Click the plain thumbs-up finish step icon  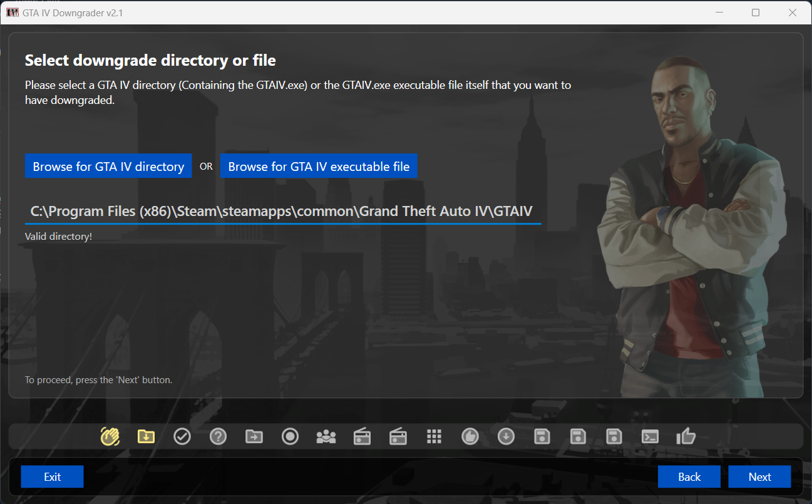coord(687,436)
